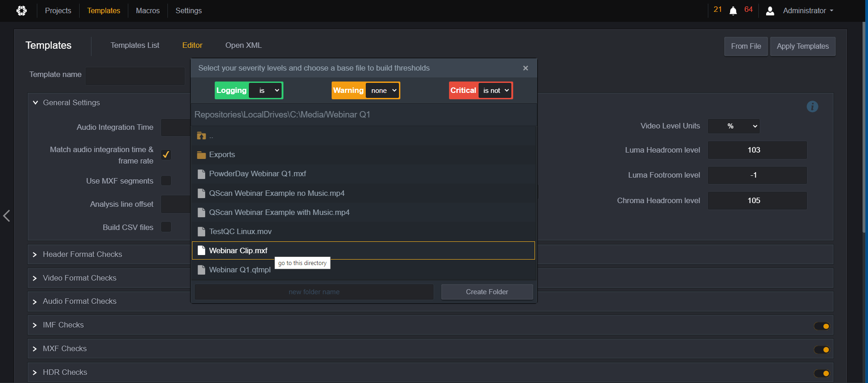This screenshot has height=383, width=868.
Task: Enable the Build CSV files checkbox
Action: (166, 227)
